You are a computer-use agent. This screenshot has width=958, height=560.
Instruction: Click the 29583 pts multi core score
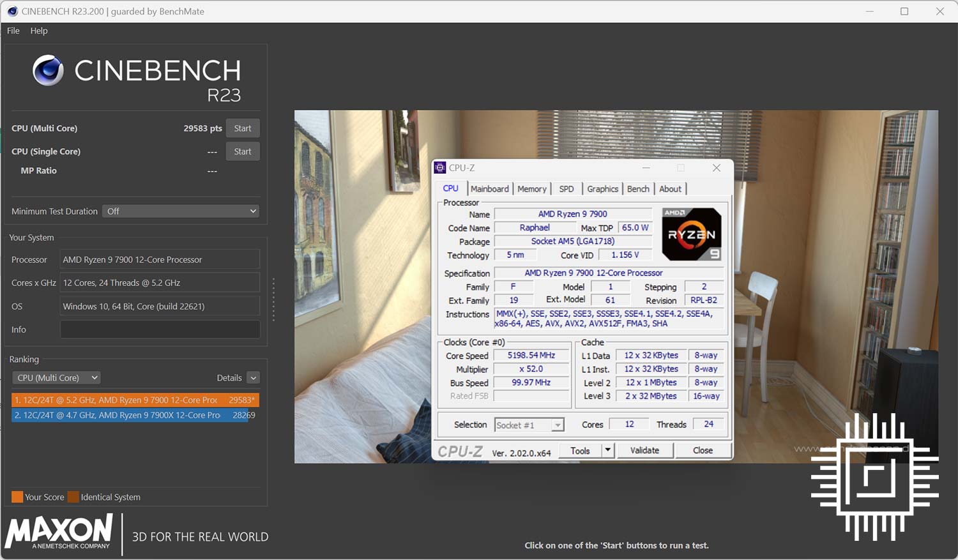(203, 128)
